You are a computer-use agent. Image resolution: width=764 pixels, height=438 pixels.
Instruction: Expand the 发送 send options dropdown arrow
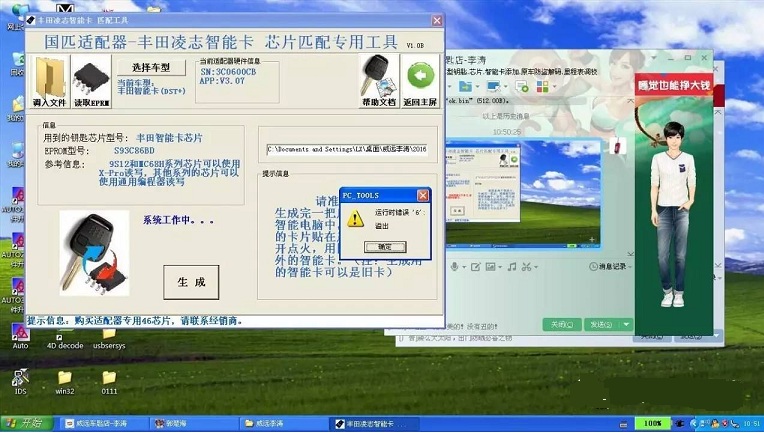(626, 324)
